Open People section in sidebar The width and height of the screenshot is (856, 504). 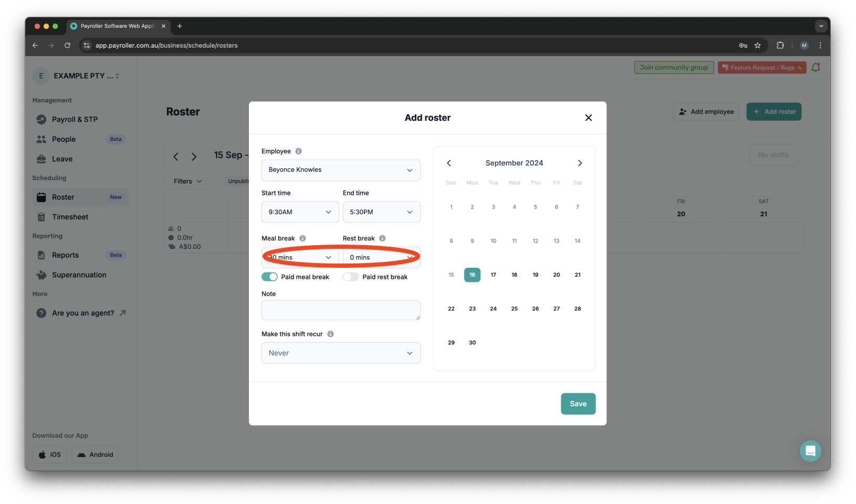80,139
